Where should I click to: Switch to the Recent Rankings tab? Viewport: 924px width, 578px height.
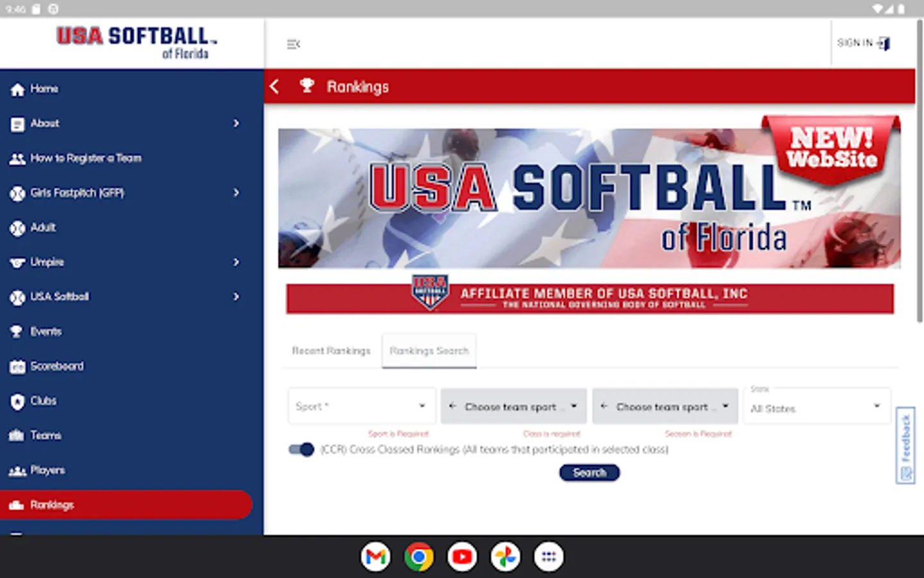[331, 351]
